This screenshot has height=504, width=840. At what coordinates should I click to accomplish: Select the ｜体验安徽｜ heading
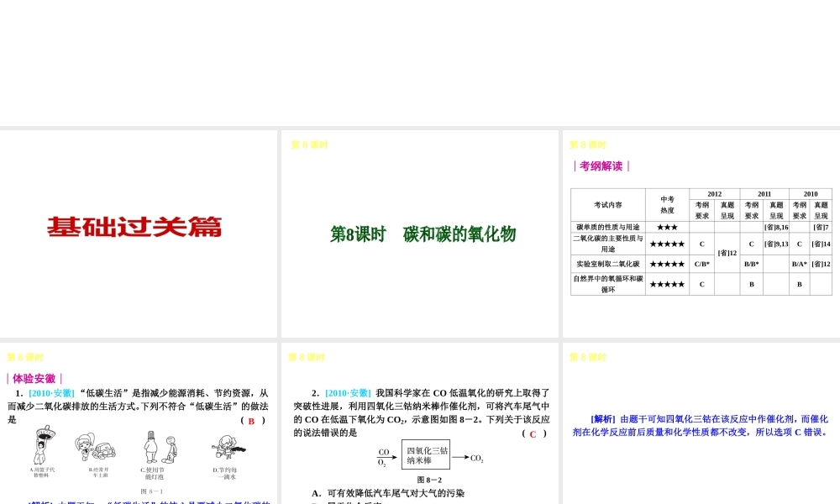coord(34,379)
